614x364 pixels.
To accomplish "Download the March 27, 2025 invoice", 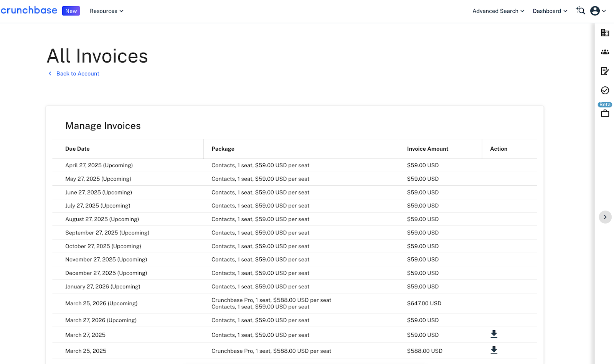I will 494,334.
